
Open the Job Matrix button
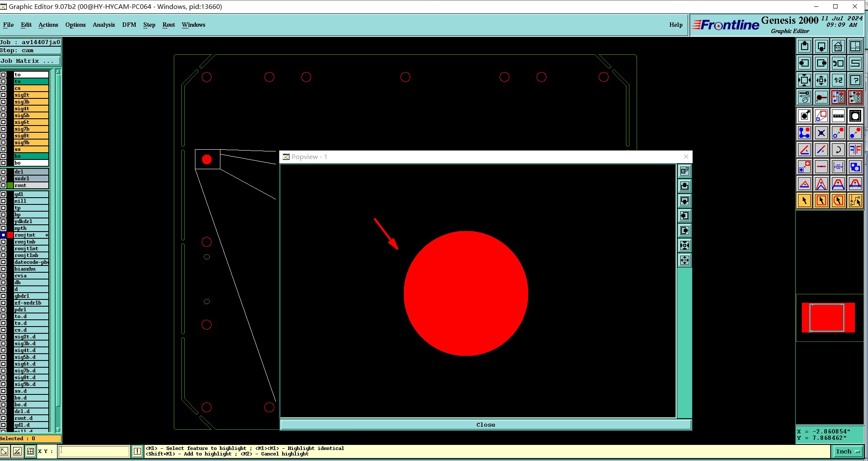point(30,61)
